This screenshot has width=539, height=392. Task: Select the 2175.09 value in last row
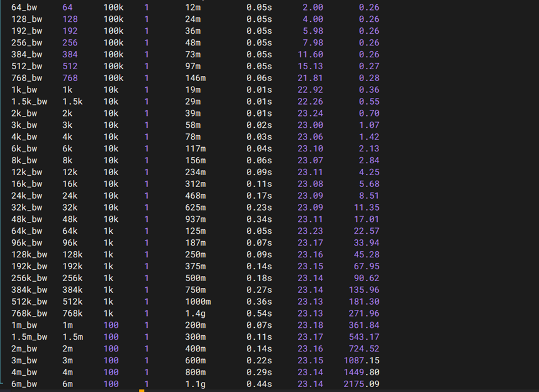point(361,384)
